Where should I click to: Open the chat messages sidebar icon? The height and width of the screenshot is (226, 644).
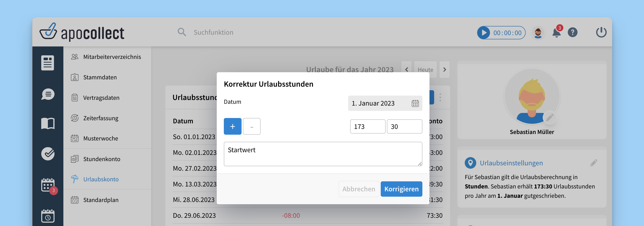click(48, 94)
